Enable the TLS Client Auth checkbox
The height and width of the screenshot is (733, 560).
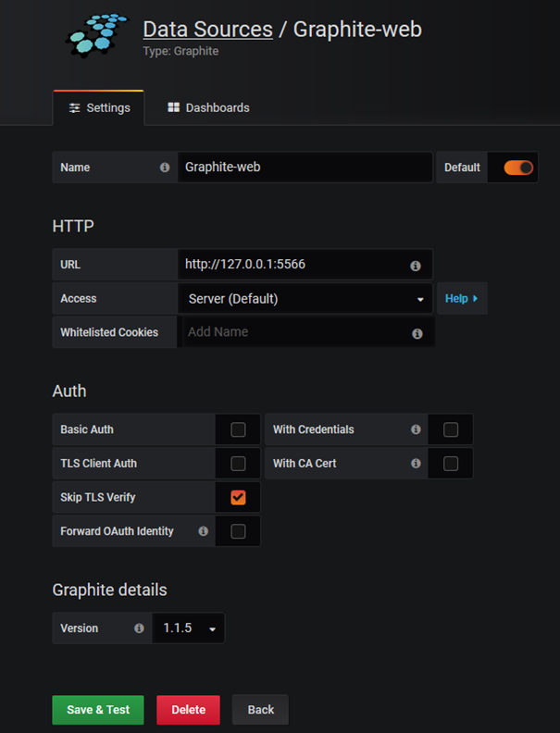point(238,464)
